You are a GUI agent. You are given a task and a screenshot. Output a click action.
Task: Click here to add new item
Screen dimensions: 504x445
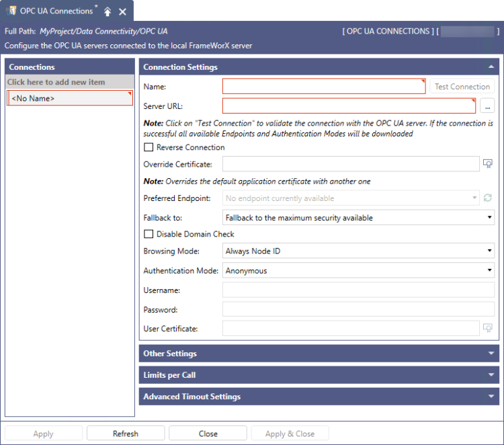(70, 82)
